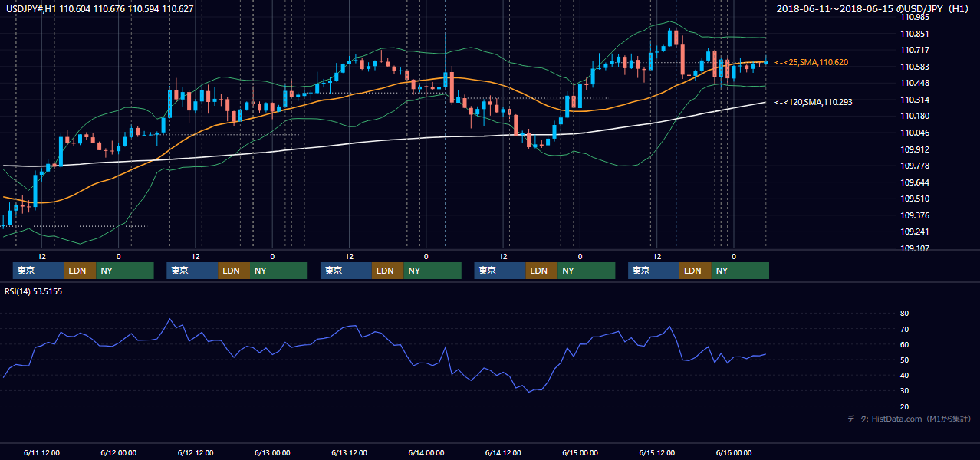Click the 東京 session block above 6/11 12:00
The image size is (980, 460).
[x=38, y=271]
